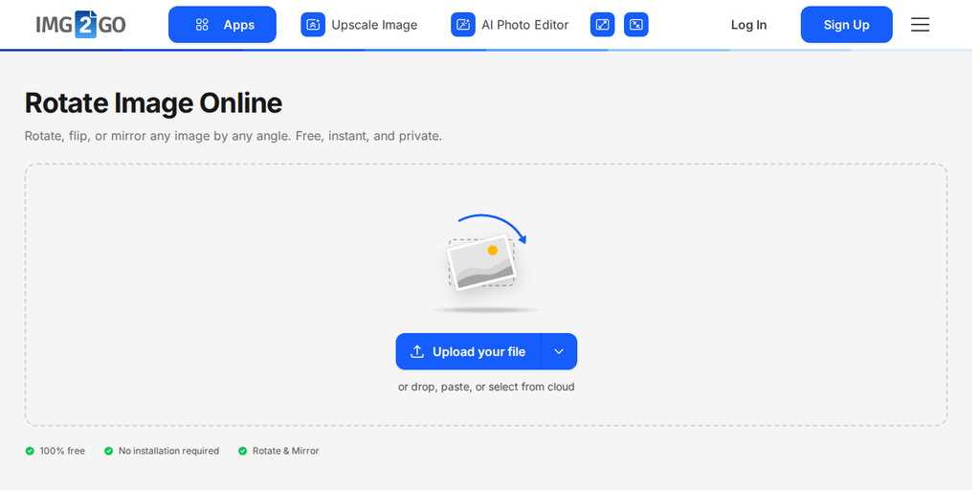
Task: Open the compress image tool icon
Action: point(636,25)
